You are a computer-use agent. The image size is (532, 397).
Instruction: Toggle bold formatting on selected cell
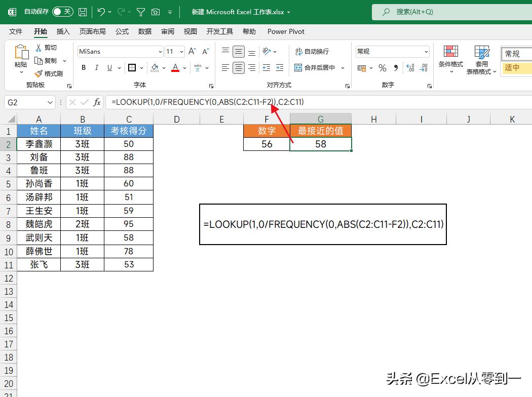pos(83,67)
